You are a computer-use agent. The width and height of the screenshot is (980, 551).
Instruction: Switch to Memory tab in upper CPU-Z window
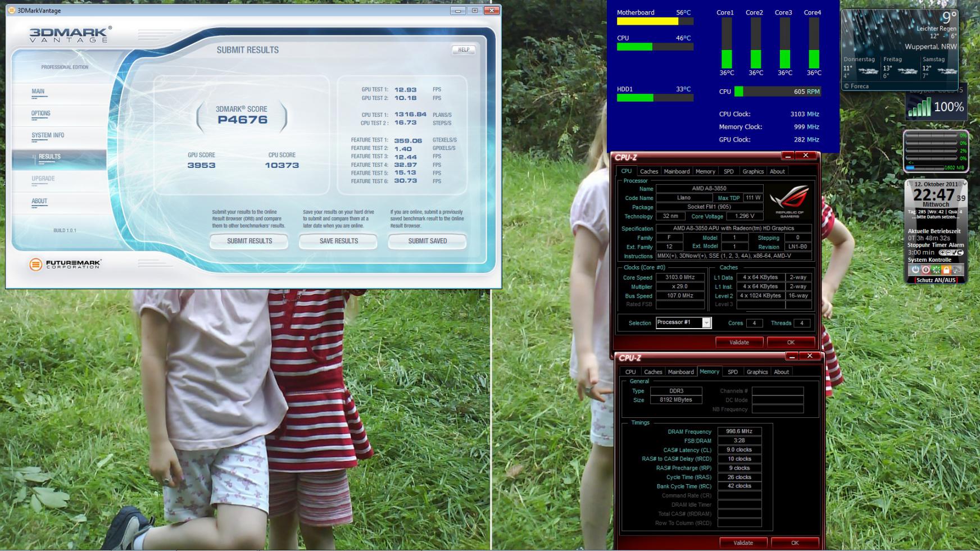click(x=705, y=171)
